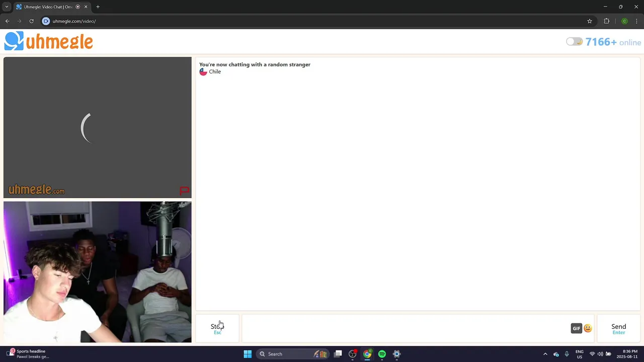Click the camera permission icon in address bar
Image resolution: width=644 pixels, height=362 pixels.
pyautogui.click(x=46, y=21)
